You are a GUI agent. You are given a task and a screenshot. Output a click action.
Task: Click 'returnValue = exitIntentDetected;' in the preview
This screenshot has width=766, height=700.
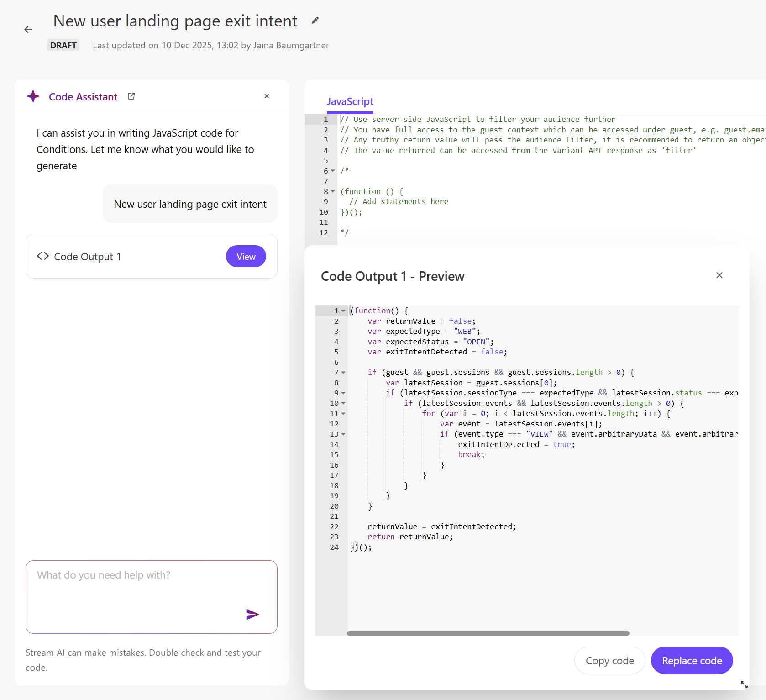click(442, 527)
